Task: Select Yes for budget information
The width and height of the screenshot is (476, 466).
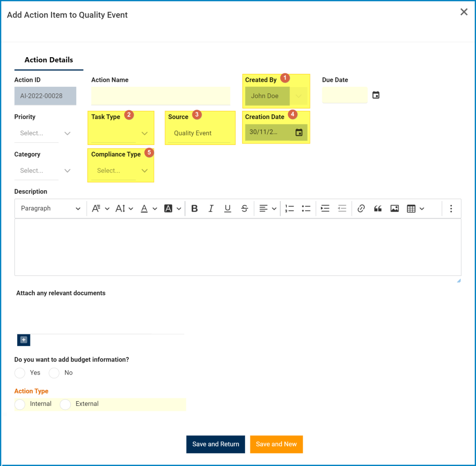Action: 20,373
